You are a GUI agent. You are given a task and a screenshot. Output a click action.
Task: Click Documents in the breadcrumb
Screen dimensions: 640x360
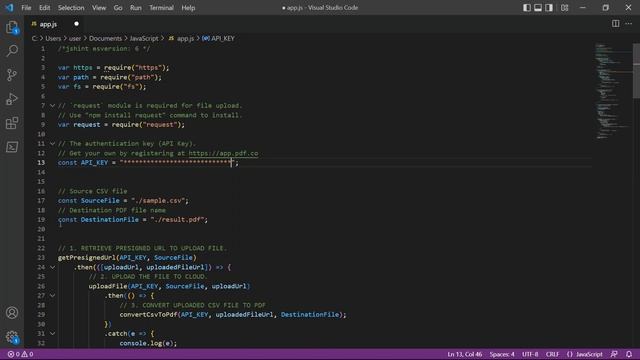pos(105,38)
